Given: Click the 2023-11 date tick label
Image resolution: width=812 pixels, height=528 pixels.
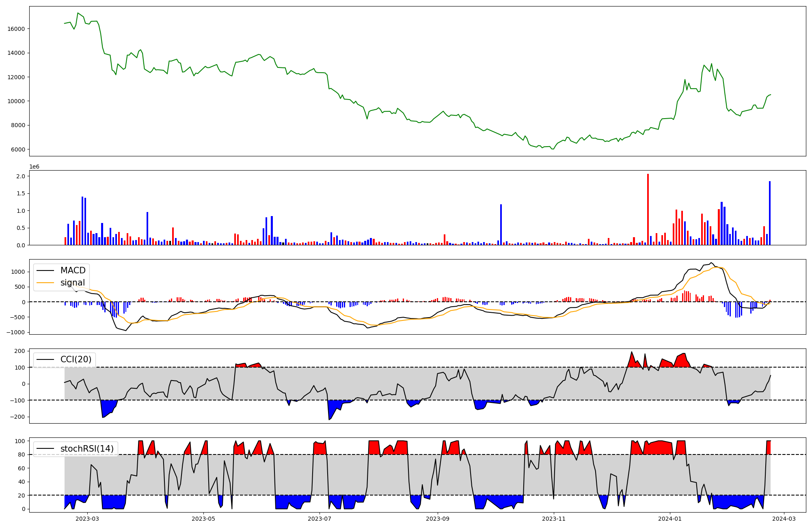Looking at the screenshot, I should (554, 519).
